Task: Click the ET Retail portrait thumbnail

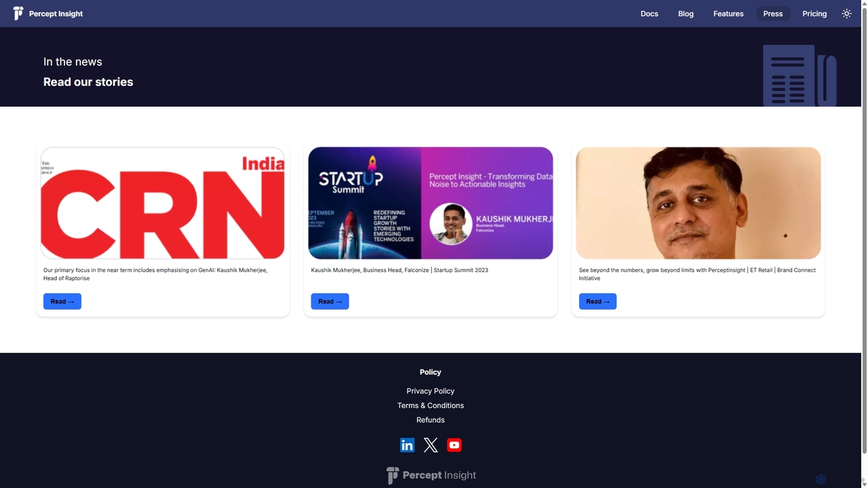Action: tap(698, 203)
